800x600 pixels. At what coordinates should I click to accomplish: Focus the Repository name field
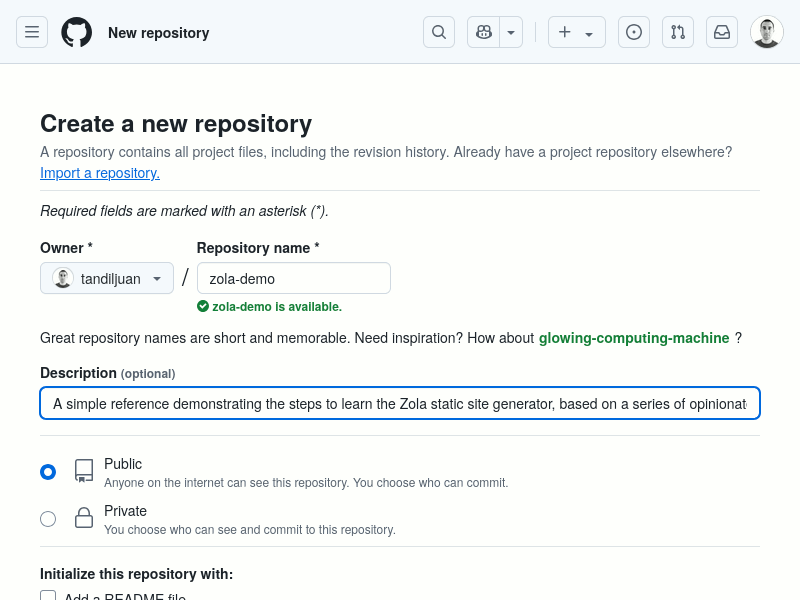294,278
